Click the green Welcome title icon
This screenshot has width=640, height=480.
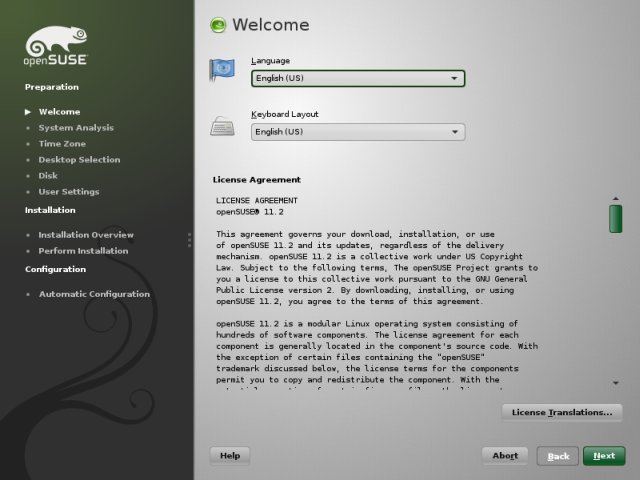(x=218, y=25)
